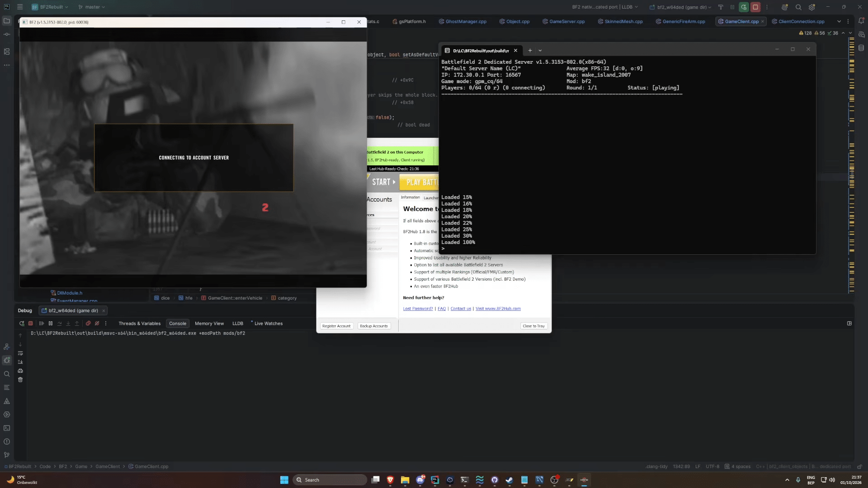
Task: Click Register Account in the BF2Hub window
Action: 336,326
